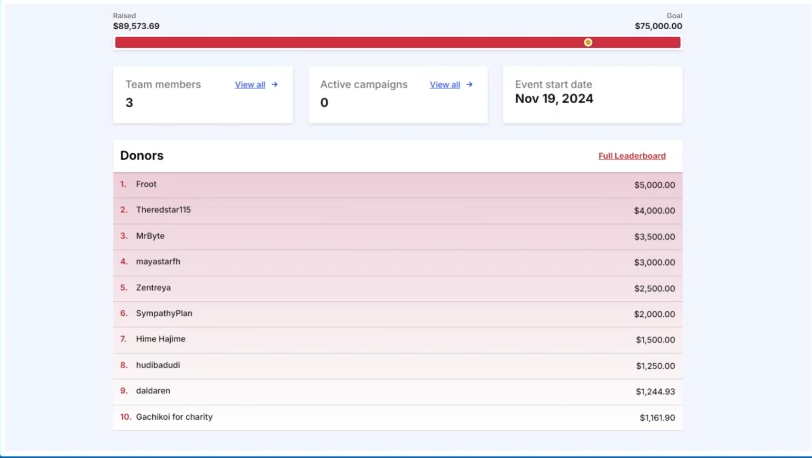Click the red fundraising progress bar

click(398, 42)
